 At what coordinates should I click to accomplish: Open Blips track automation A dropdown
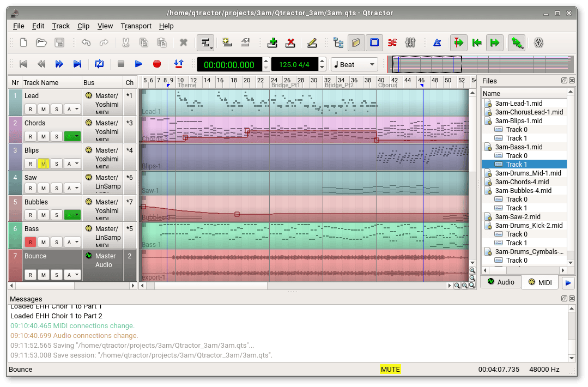(72, 164)
